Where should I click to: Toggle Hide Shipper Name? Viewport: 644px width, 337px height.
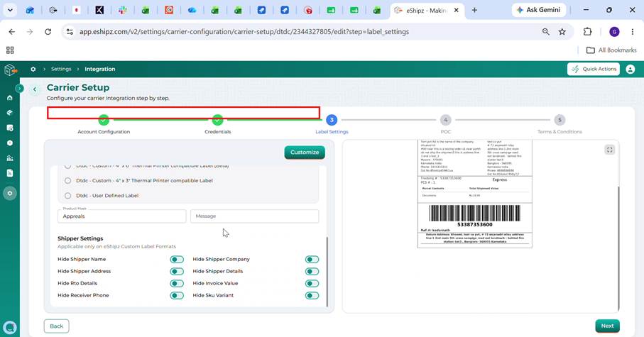point(177,260)
